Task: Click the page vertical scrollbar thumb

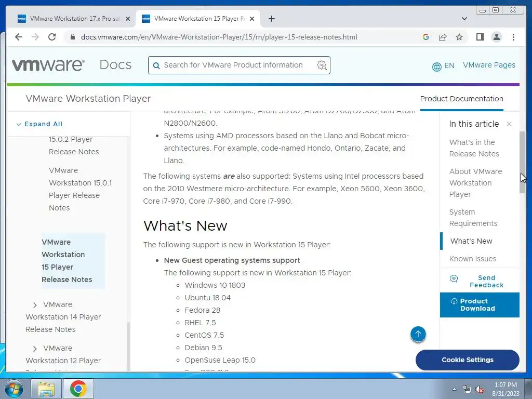Action: pyautogui.click(x=523, y=162)
